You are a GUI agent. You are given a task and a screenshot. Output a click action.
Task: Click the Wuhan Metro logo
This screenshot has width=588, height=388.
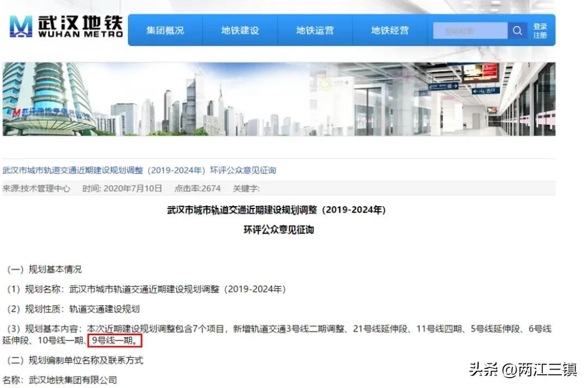tap(66, 27)
